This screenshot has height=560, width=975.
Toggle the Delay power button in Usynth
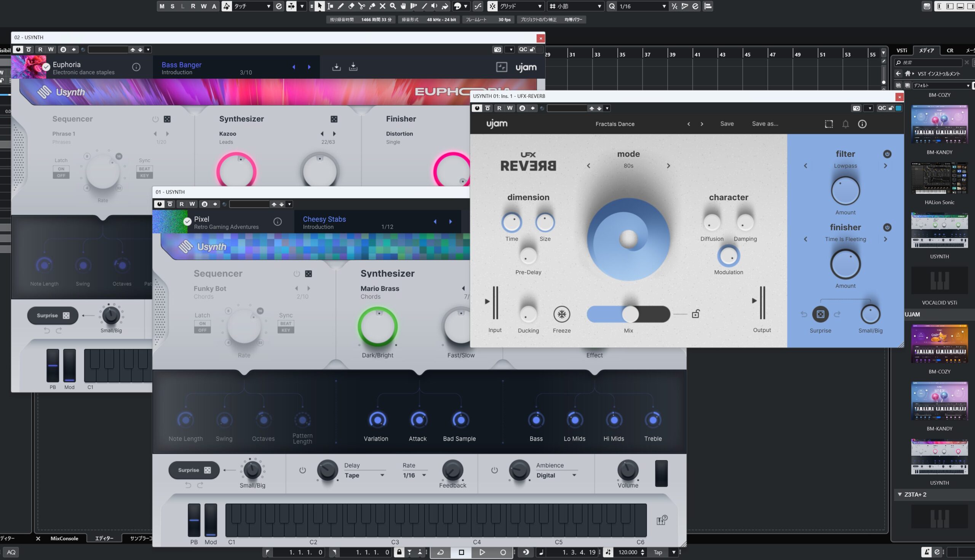coord(302,470)
